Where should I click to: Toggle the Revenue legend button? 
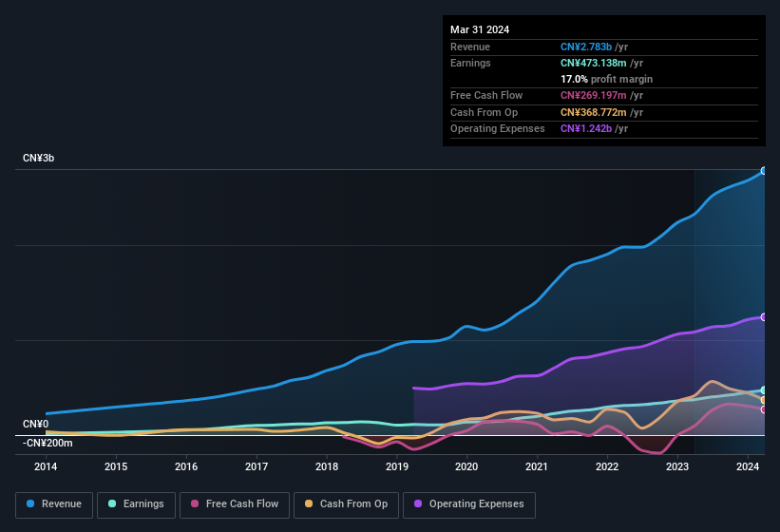point(54,505)
